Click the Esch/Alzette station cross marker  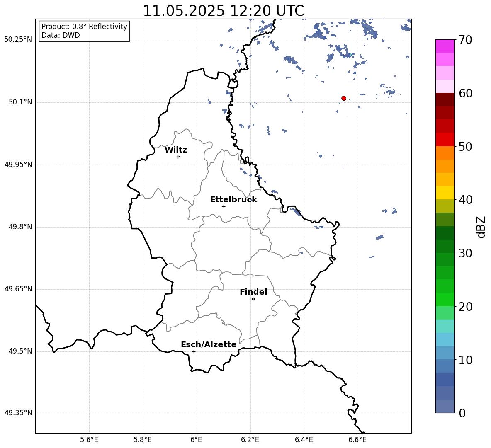pos(194,351)
